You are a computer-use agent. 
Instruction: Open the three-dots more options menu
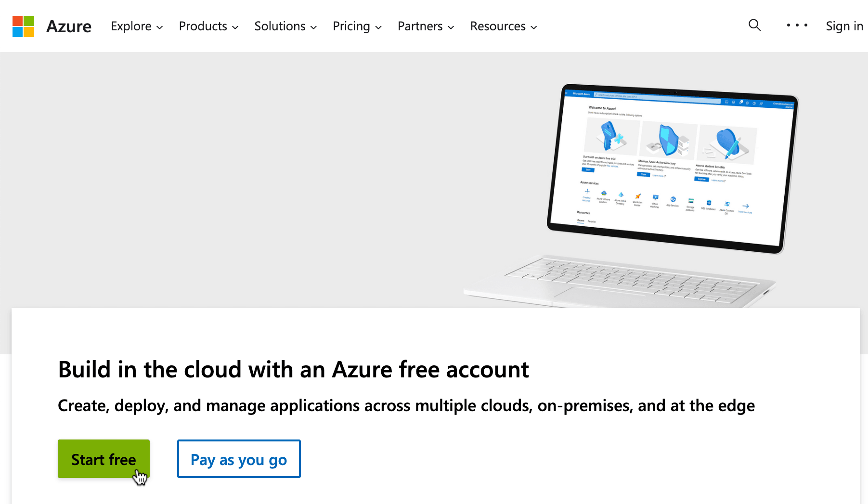click(x=797, y=26)
